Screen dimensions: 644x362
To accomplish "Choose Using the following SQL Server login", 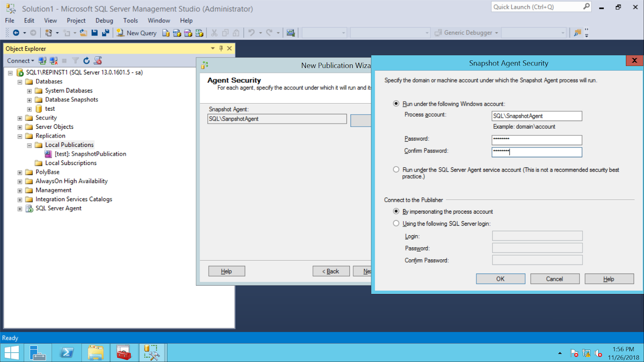I will click(396, 224).
